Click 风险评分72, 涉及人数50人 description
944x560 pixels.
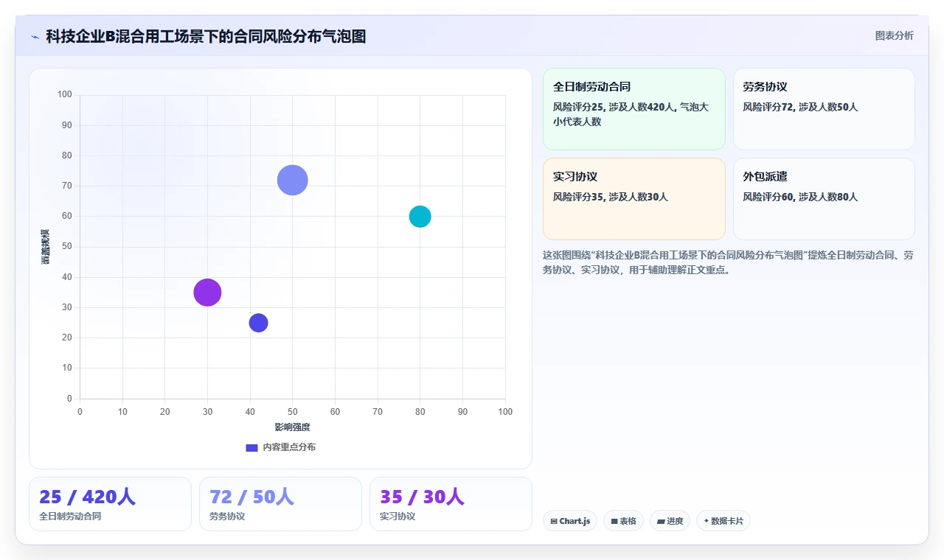[x=800, y=107]
